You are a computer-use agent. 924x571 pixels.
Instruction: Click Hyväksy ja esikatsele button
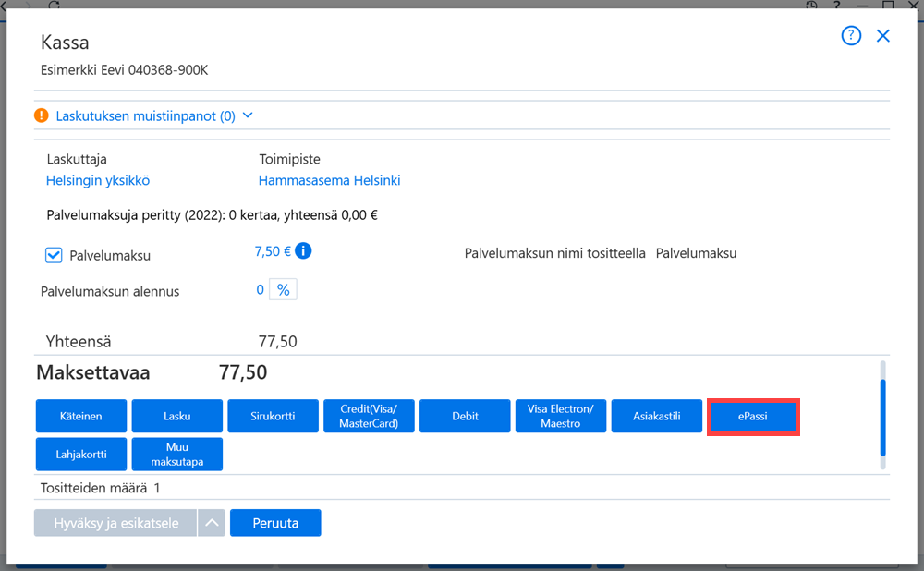coord(115,523)
